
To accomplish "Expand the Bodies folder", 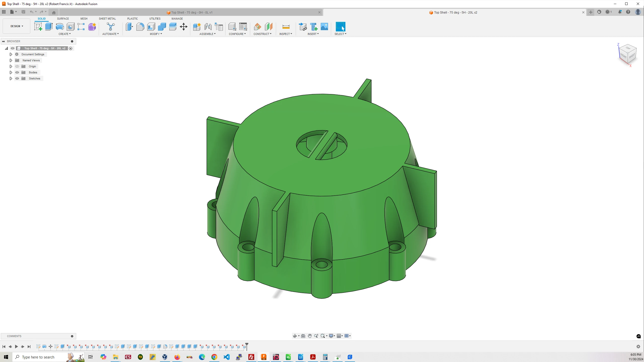I will pos(11,72).
